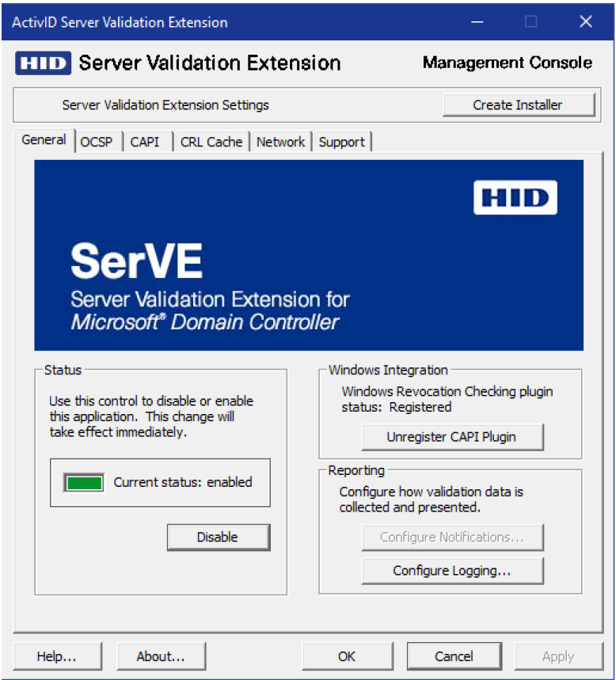Click the green status indicator

[x=84, y=483]
